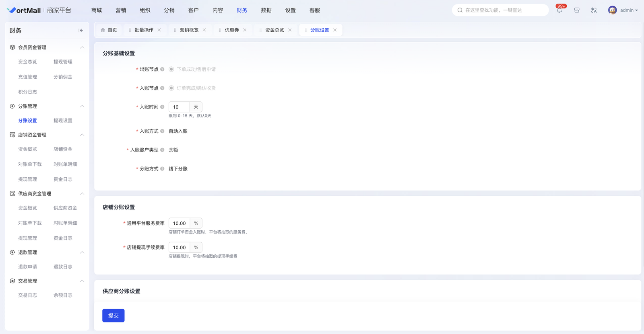Collapse the 店铺资金管理 section
This screenshot has width=644, height=334.
pyautogui.click(x=82, y=135)
